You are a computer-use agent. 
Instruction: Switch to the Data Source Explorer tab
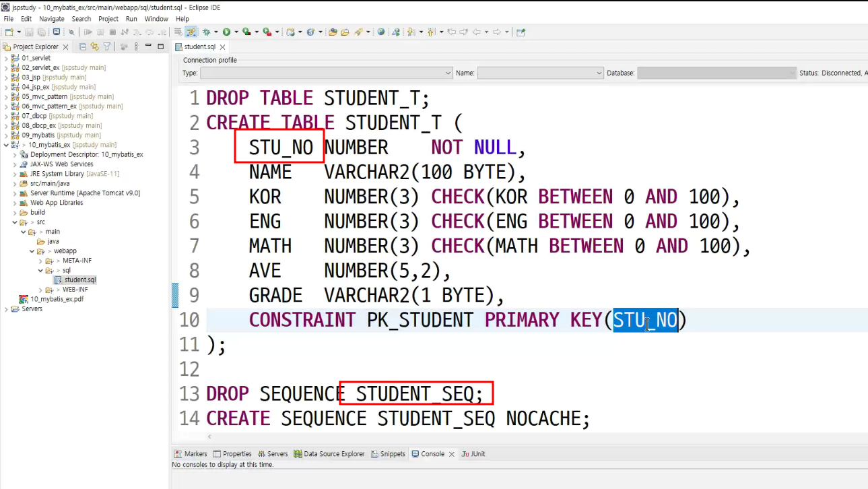[x=329, y=454]
